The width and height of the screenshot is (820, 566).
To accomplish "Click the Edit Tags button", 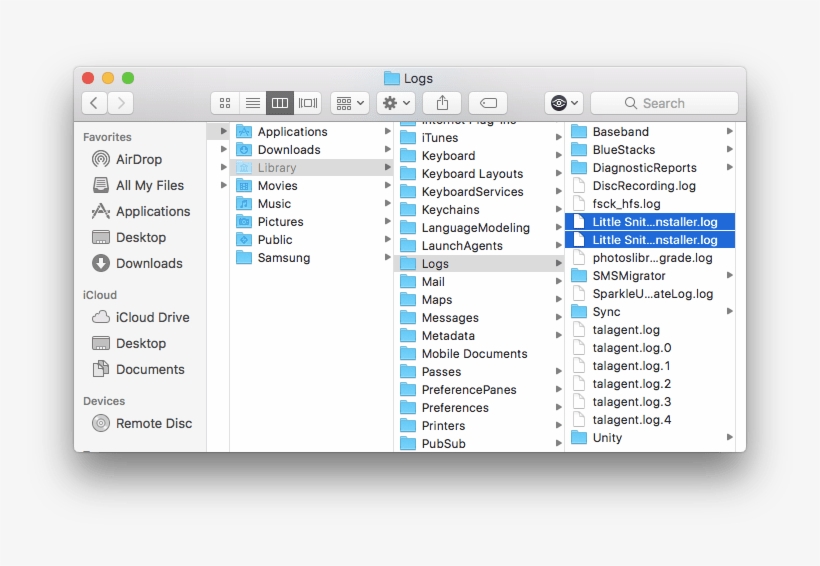I will [x=488, y=103].
